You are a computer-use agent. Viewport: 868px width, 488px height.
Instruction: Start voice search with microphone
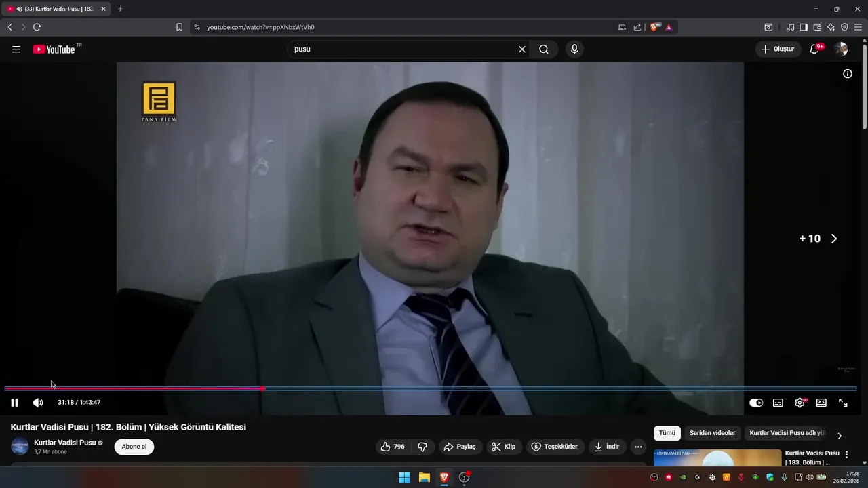(574, 49)
